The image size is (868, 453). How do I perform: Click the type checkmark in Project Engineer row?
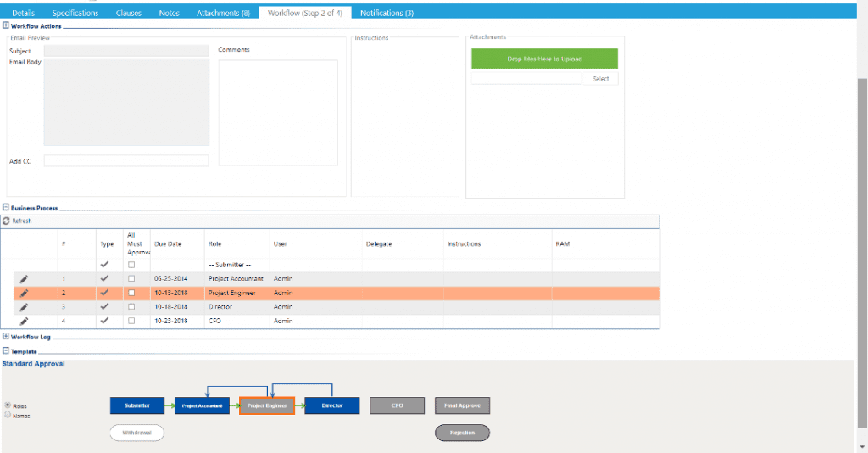tap(104, 293)
